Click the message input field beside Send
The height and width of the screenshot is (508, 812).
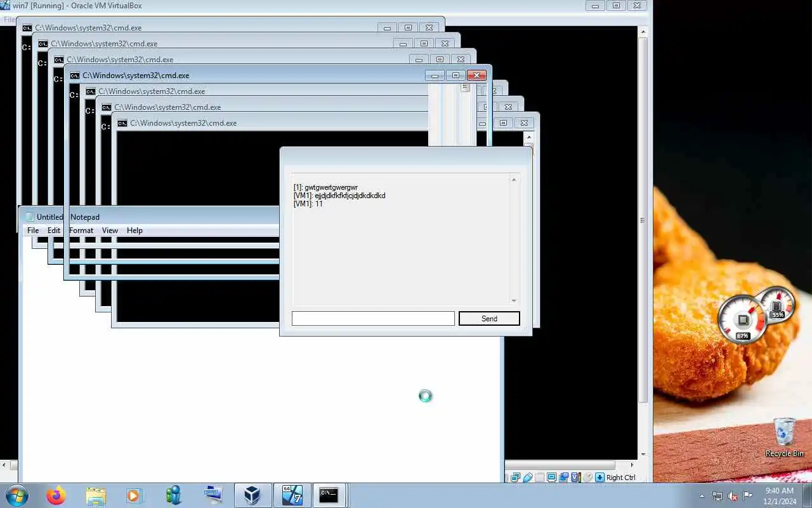pos(373,319)
